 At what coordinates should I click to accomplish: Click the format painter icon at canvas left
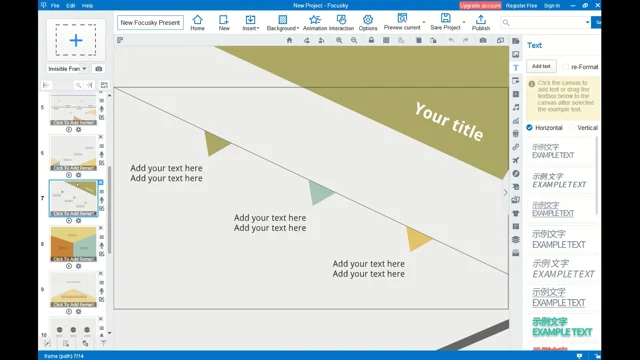coord(120,40)
